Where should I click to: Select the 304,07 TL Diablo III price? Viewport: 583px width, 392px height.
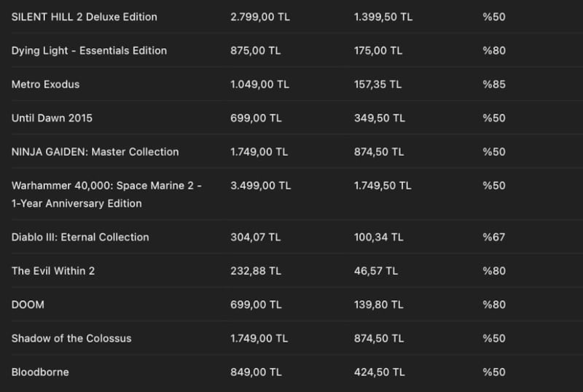256,237
